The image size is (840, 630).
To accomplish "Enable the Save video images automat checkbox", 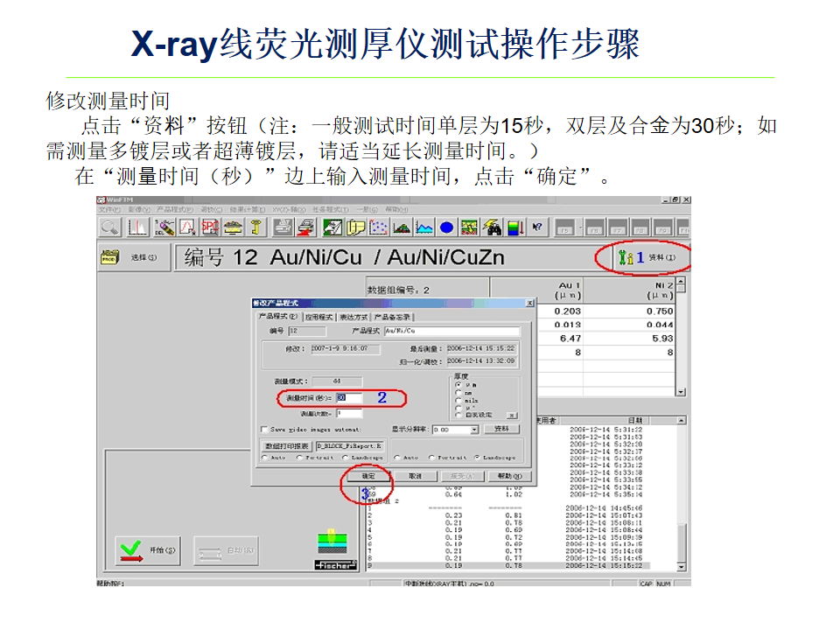I will 262,429.
